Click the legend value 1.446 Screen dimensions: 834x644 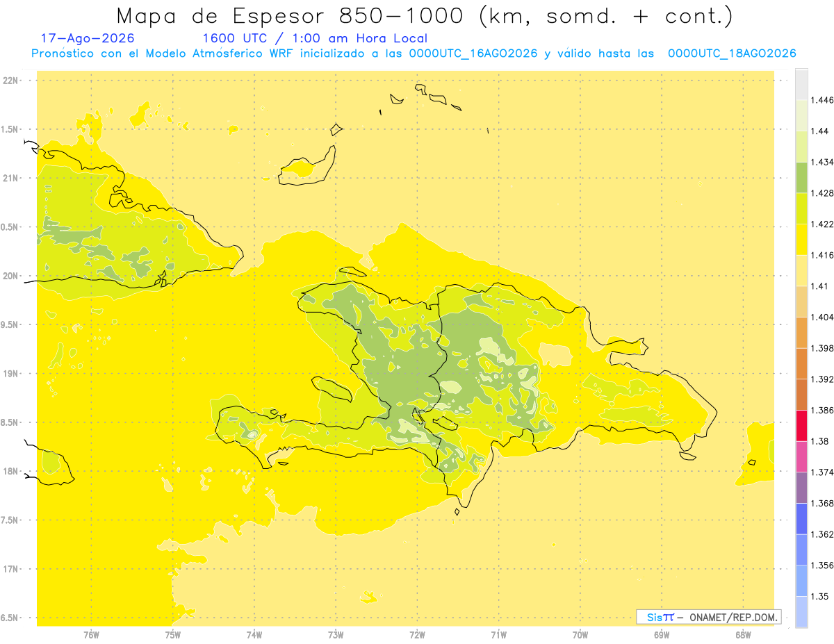click(x=823, y=100)
